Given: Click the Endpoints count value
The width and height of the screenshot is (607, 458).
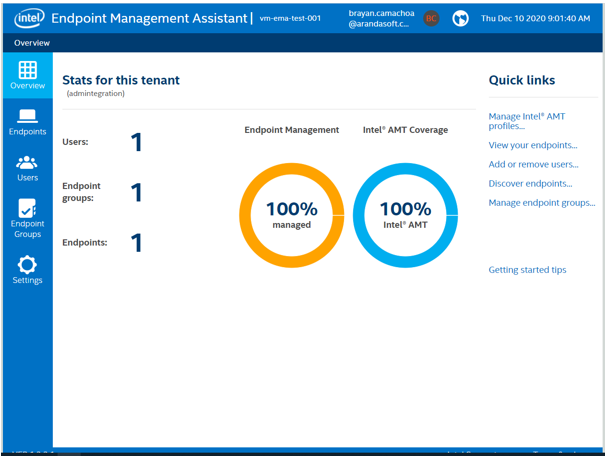Looking at the screenshot, I should tap(136, 243).
